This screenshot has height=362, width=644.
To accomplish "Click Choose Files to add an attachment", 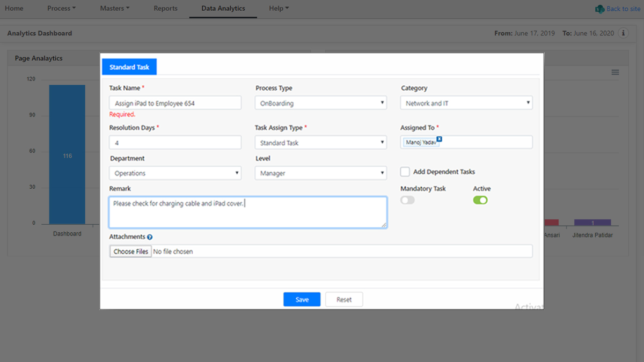I will pyautogui.click(x=130, y=250).
